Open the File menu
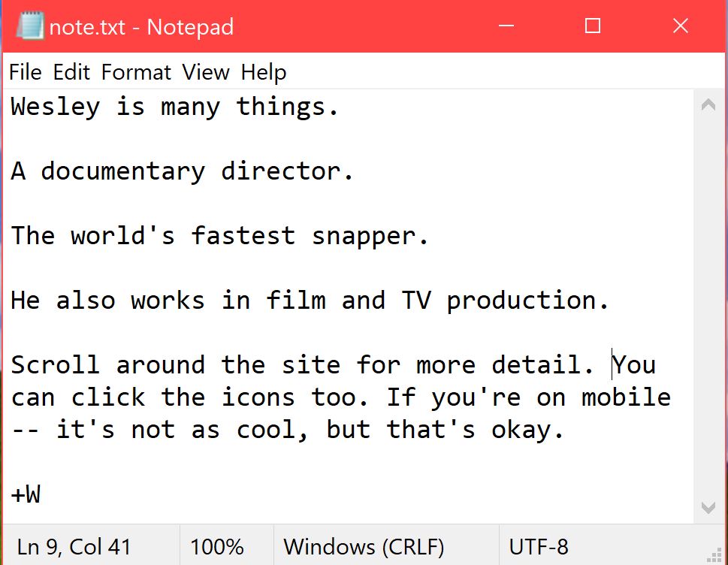 tap(25, 72)
